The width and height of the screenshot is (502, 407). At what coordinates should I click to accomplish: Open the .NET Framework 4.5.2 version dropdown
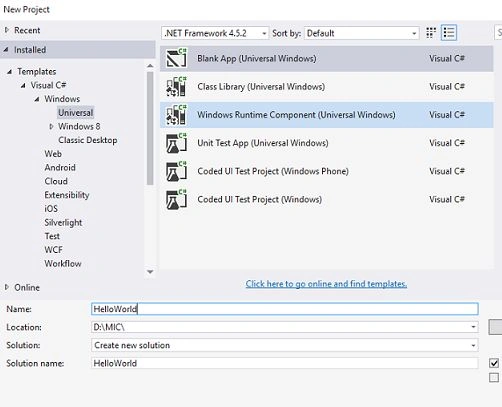click(215, 33)
